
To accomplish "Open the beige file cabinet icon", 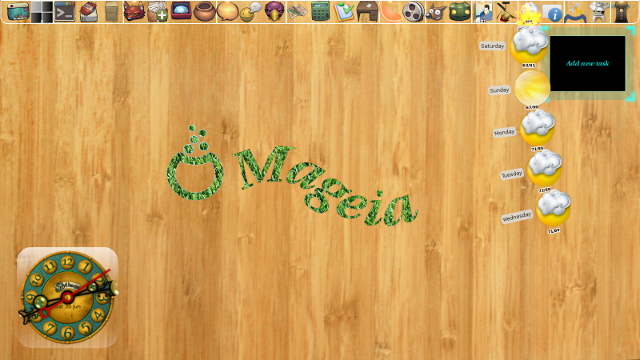I will 111,11.
